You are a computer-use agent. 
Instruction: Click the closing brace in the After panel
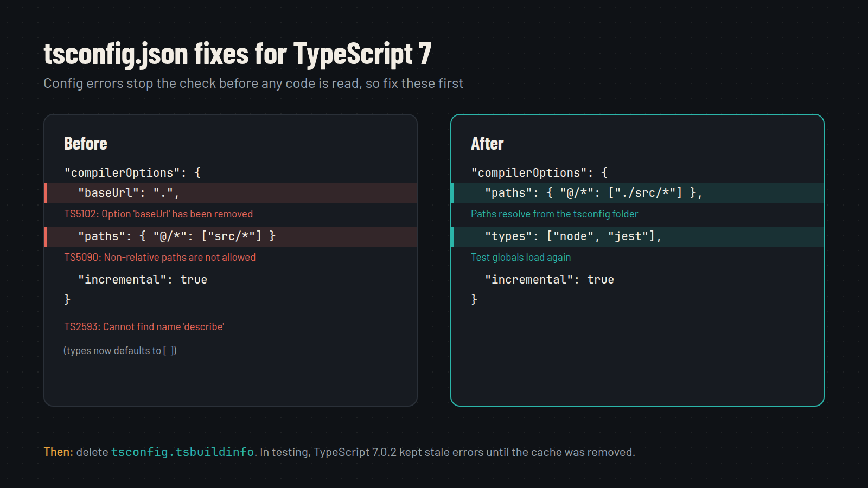(x=474, y=299)
